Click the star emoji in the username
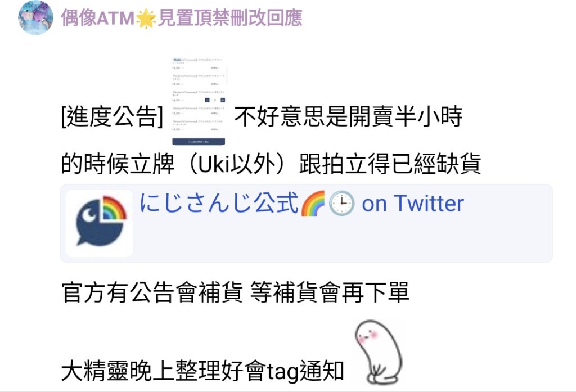The image size is (576, 392). coord(146,19)
